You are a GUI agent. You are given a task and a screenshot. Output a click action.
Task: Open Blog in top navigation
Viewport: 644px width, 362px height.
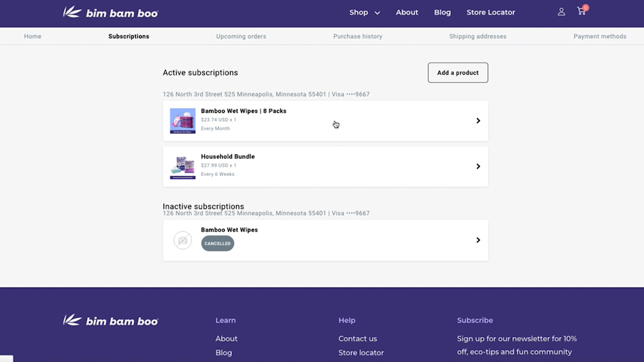[443, 12]
